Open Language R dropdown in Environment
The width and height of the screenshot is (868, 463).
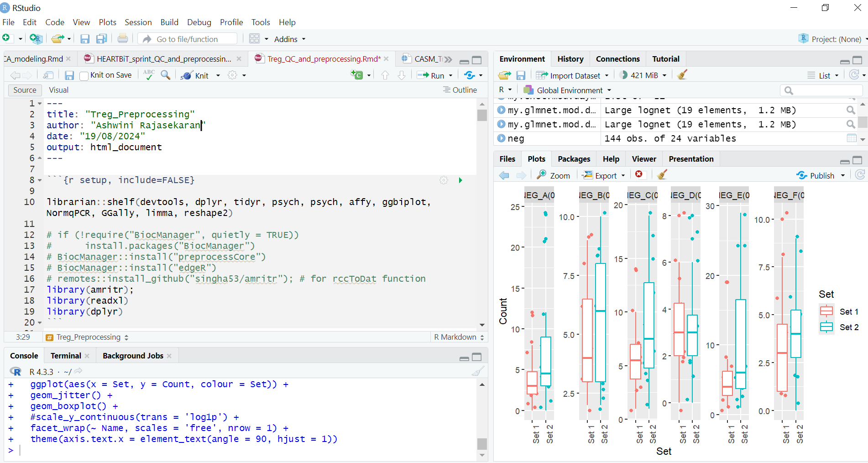[x=505, y=90]
